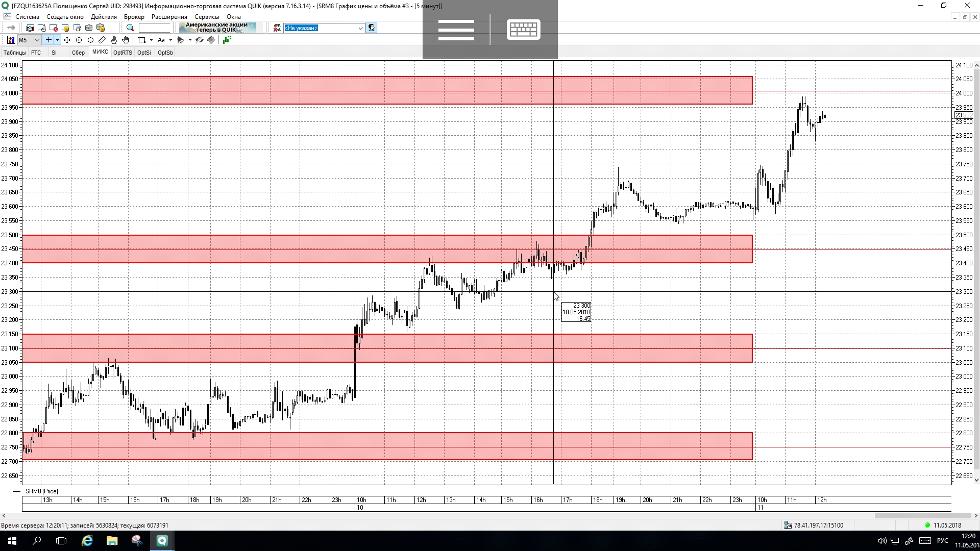Click the zoom out magnifier tool

point(90,40)
